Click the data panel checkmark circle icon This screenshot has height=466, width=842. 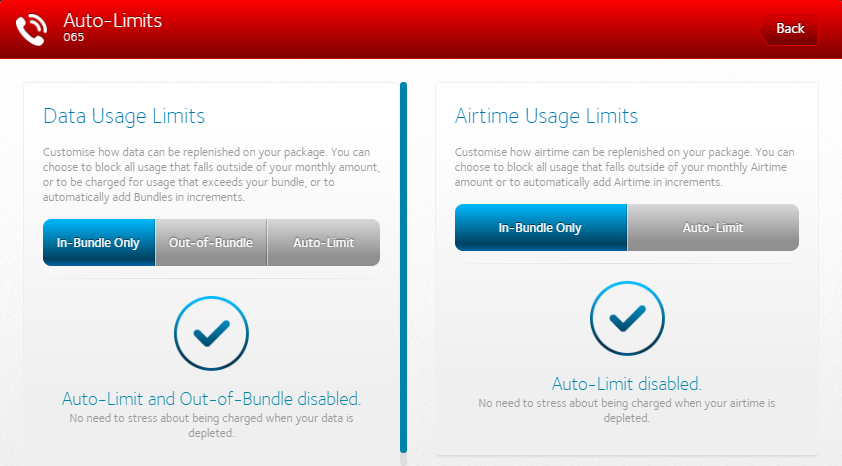(x=211, y=334)
